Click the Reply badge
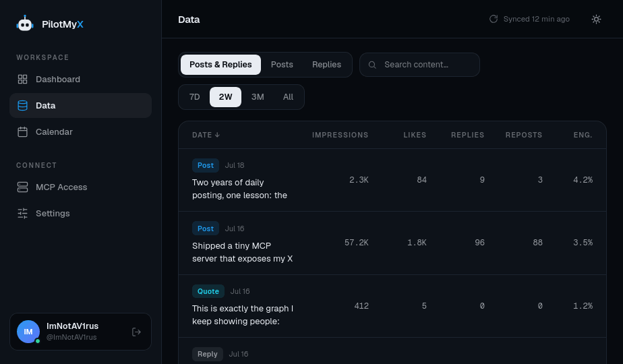The image size is (623, 364). (x=208, y=354)
